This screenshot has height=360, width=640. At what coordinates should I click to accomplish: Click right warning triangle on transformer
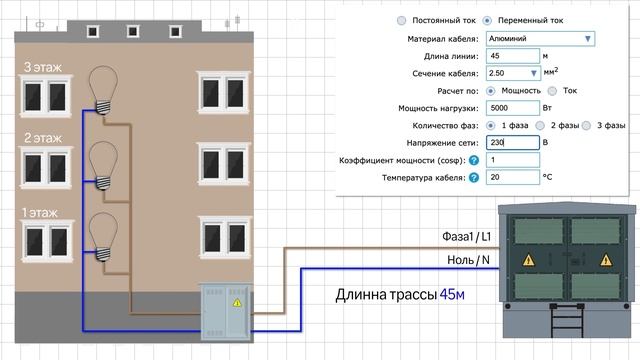point(606,260)
